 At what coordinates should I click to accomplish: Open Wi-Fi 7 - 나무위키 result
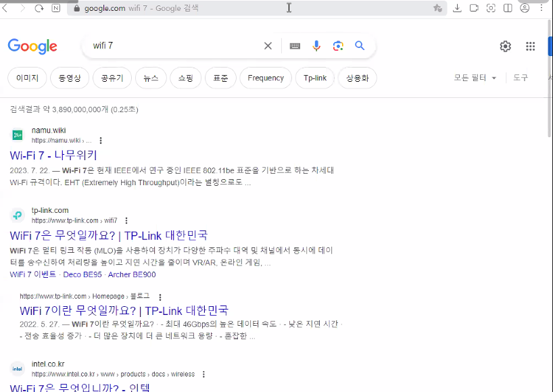(x=53, y=155)
